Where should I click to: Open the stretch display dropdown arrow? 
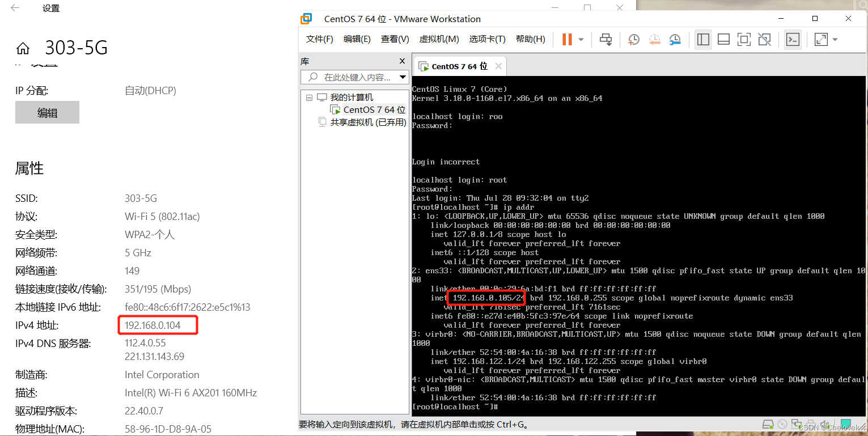835,40
